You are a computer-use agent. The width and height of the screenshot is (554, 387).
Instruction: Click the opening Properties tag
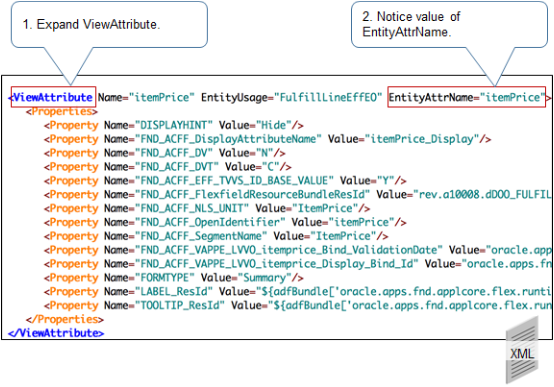(61, 111)
